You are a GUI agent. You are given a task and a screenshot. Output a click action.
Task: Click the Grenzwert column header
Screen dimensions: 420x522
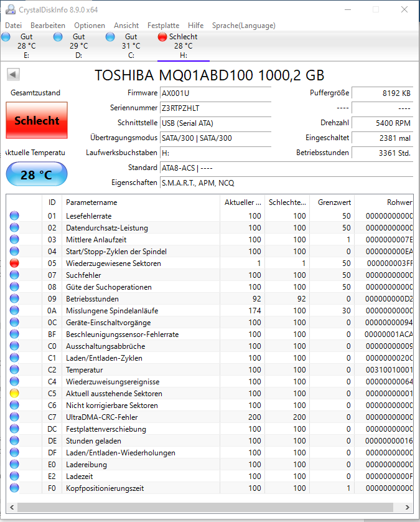coord(332,202)
